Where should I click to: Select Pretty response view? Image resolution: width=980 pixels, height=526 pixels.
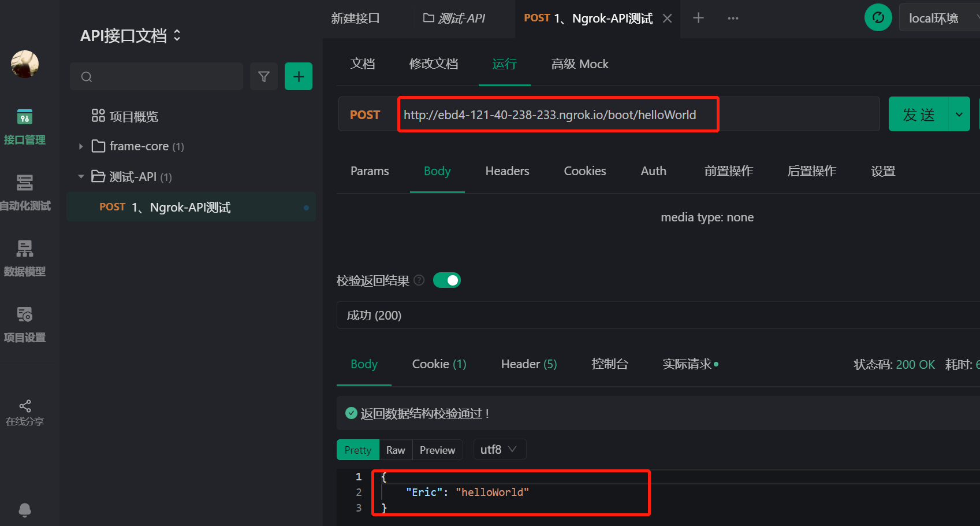[x=358, y=450]
